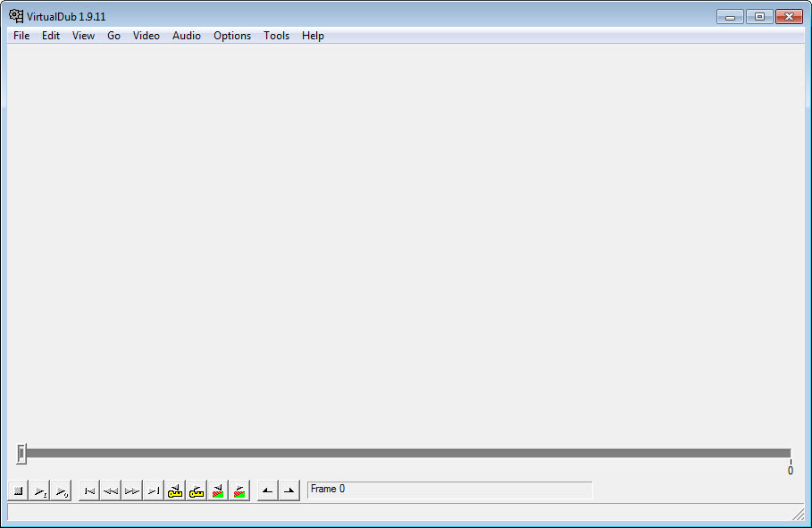This screenshot has height=528, width=812.
Task: Go to next keyframe
Action: coord(197,490)
